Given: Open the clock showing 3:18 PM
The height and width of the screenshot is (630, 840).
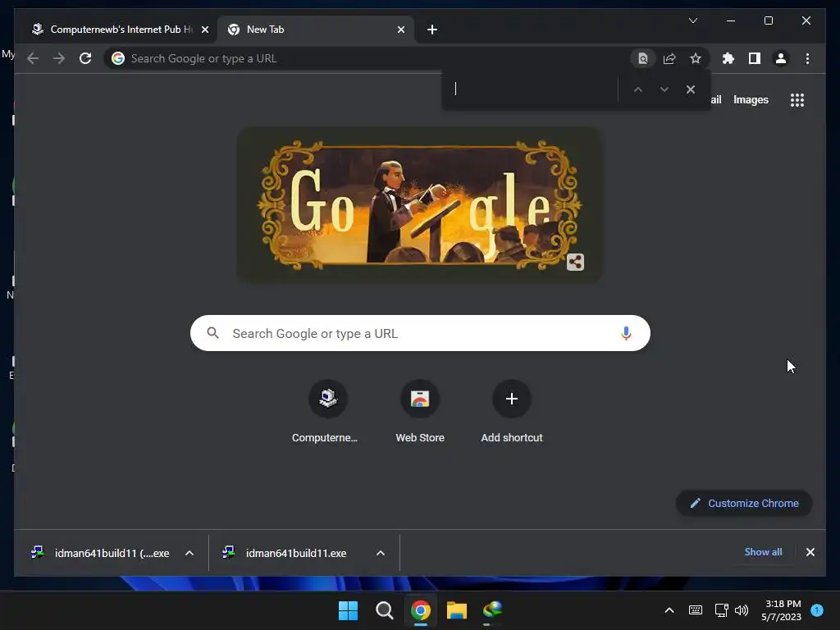Looking at the screenshot, I should click(x=782, y=610).
